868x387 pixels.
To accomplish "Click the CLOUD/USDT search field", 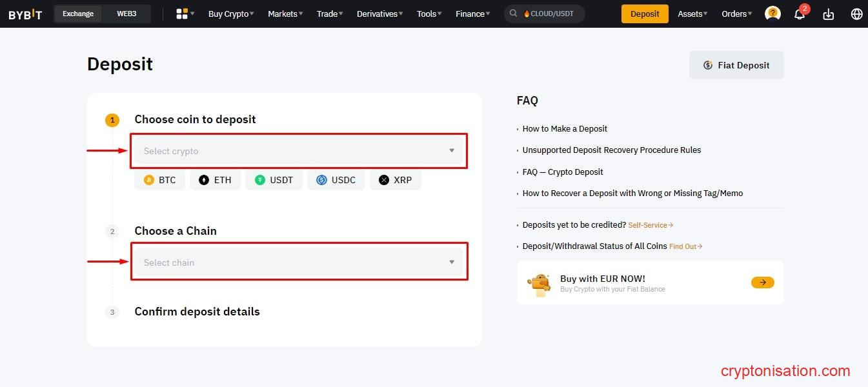I will pos(545,14).
